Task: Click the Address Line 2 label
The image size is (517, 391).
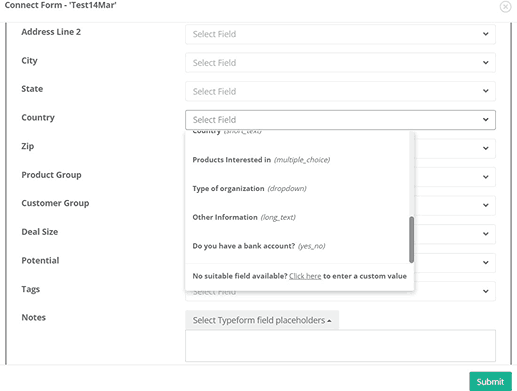Action: (51, 32)
